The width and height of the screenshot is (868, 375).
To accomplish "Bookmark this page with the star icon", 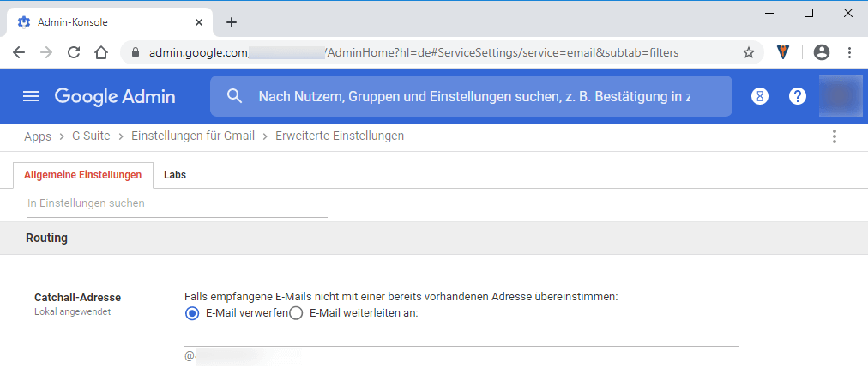I will [x=749, y=52].
